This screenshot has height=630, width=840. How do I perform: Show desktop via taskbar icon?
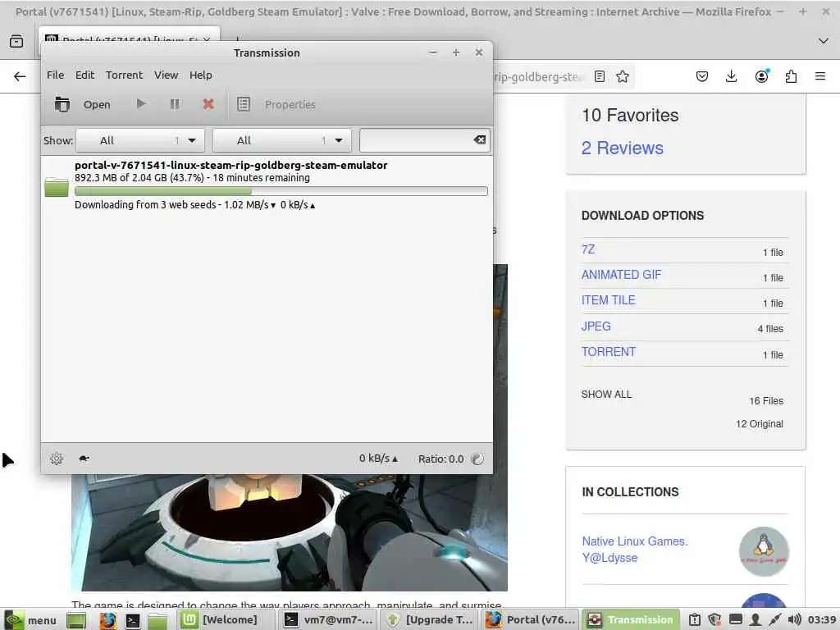[x=76, y=620]
